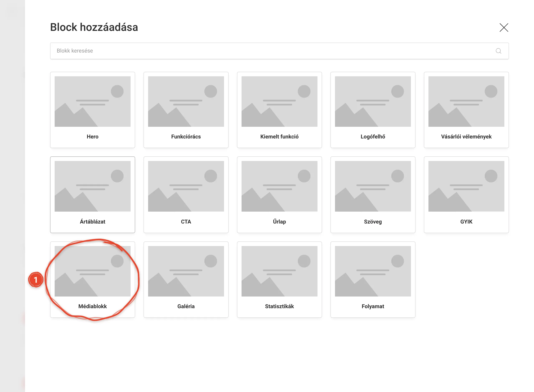
Task: Select the Vásárlói vélemények block
Action: click(x=466, y=110)
